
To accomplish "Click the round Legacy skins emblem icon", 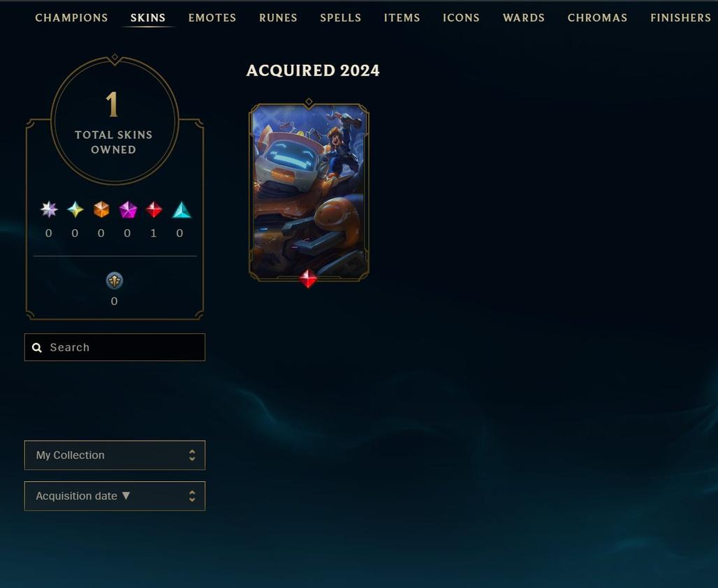I will [115, 281].
